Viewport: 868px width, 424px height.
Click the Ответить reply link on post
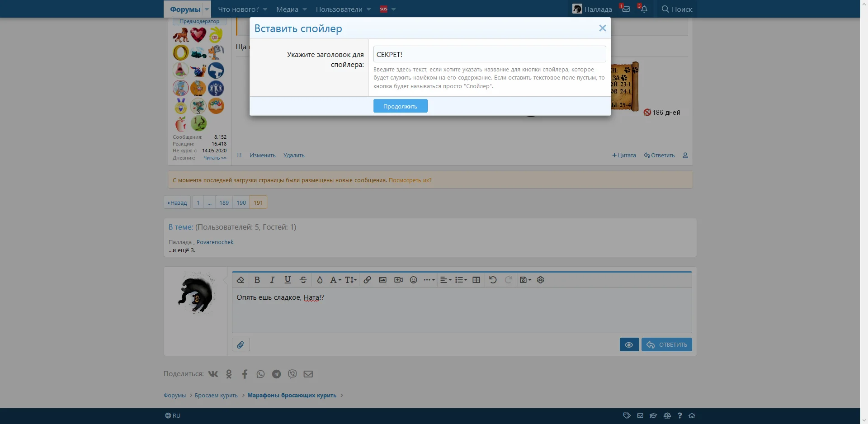click(x=659, y=155)
